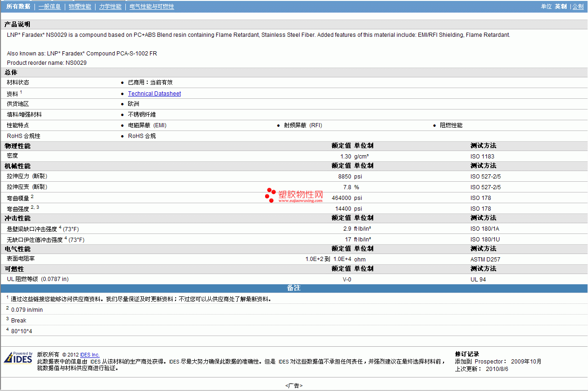This screenshot has width=588, height=391.
Task: Select the 射频屏蔽 (RFI) feature
Action: point(303,125)
